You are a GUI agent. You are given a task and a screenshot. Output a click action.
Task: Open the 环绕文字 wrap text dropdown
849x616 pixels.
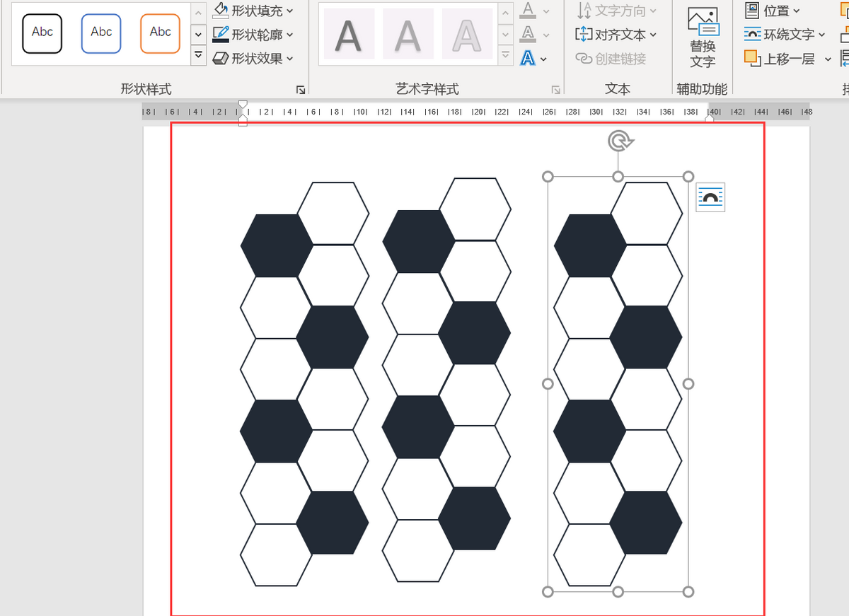[x=785, y=34]
